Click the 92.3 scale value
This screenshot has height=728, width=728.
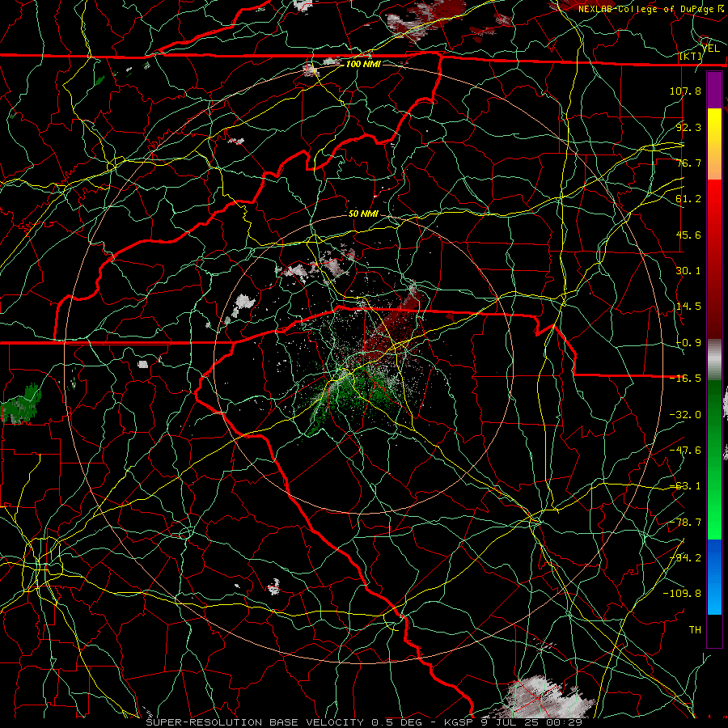pos(688,127)
